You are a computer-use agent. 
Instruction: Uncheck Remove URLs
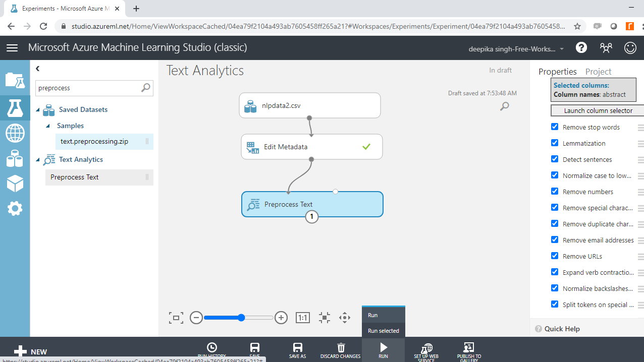[x=555, y=256]
